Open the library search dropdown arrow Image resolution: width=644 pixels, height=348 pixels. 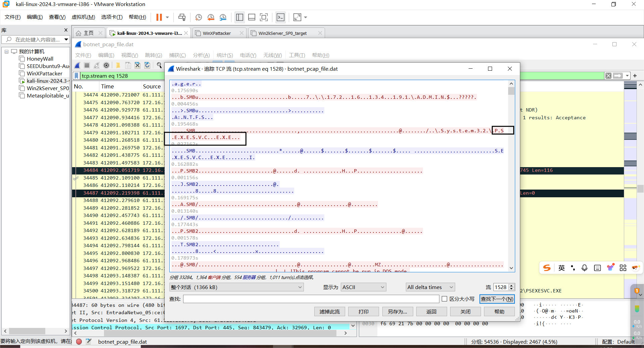click(66, 40)
